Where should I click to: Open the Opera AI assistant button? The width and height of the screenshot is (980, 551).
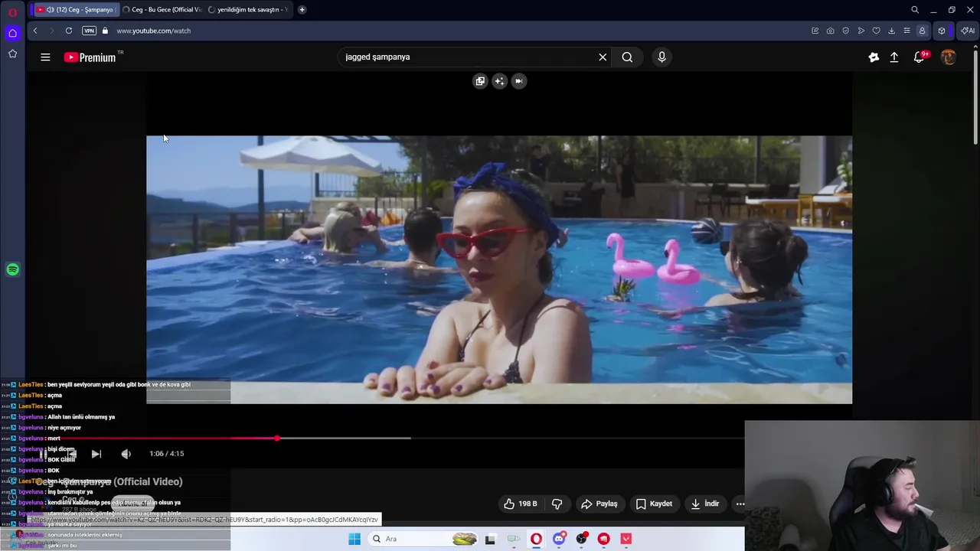pos(968,31)
